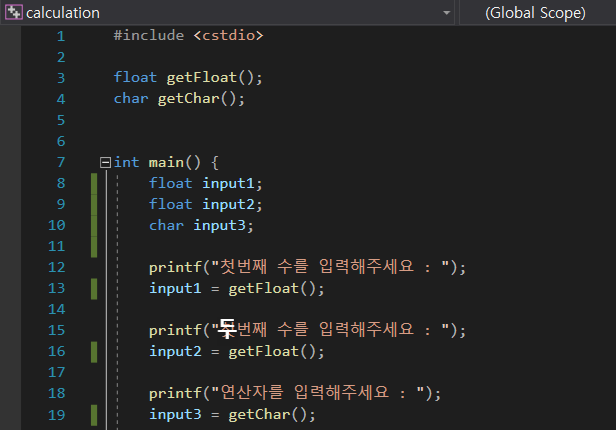This screenshot has width=616, height=430.
Task: Click the green change marker beside line 16
Action: pos(94,352)
